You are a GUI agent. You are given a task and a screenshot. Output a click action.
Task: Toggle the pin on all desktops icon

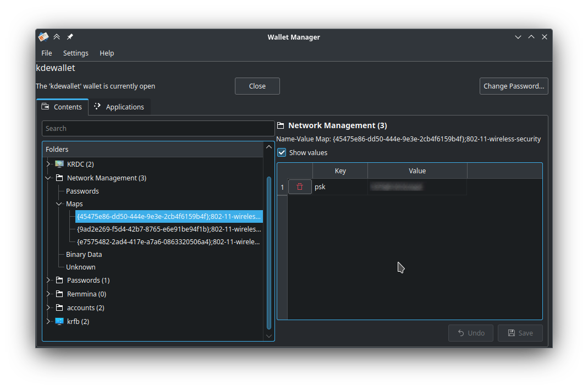70,37
